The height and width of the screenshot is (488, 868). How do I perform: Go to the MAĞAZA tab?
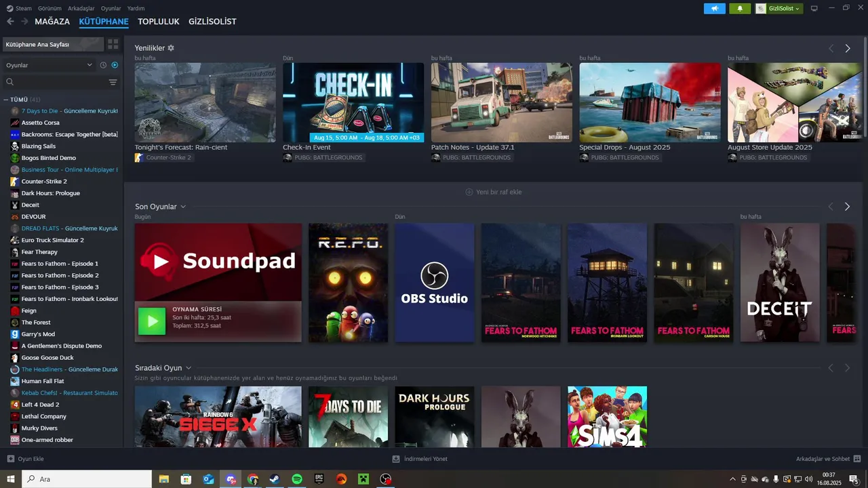click(x=52, y=22)
